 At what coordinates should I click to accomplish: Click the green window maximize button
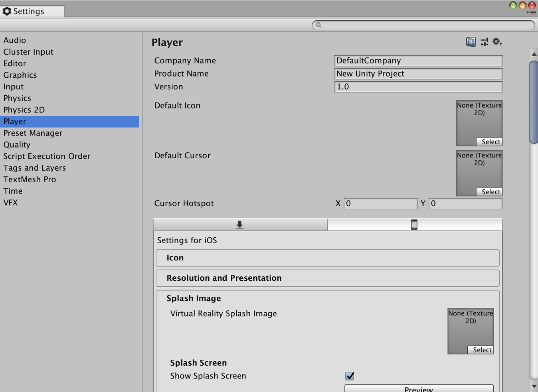pyautogui.click(x=513, y=5)
